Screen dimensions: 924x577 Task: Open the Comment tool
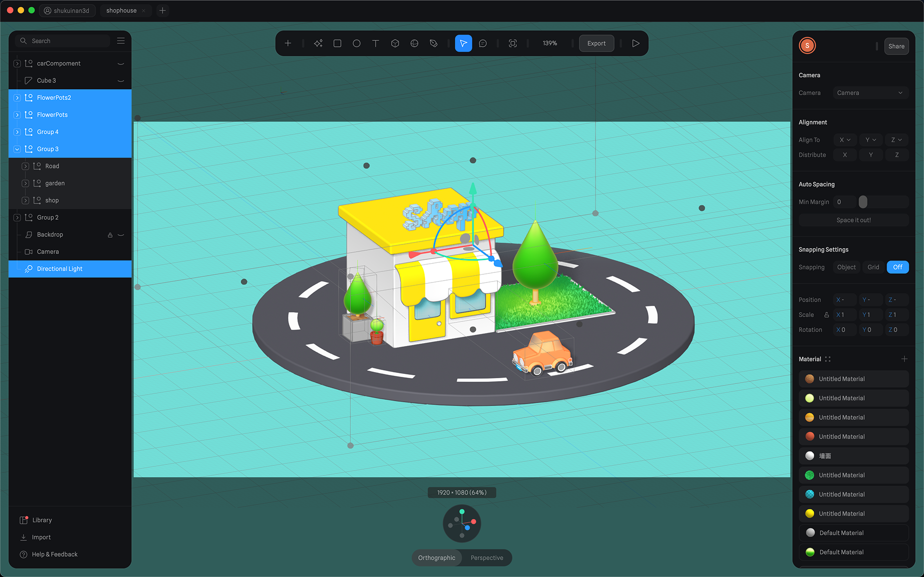click(x=483, y=43)
